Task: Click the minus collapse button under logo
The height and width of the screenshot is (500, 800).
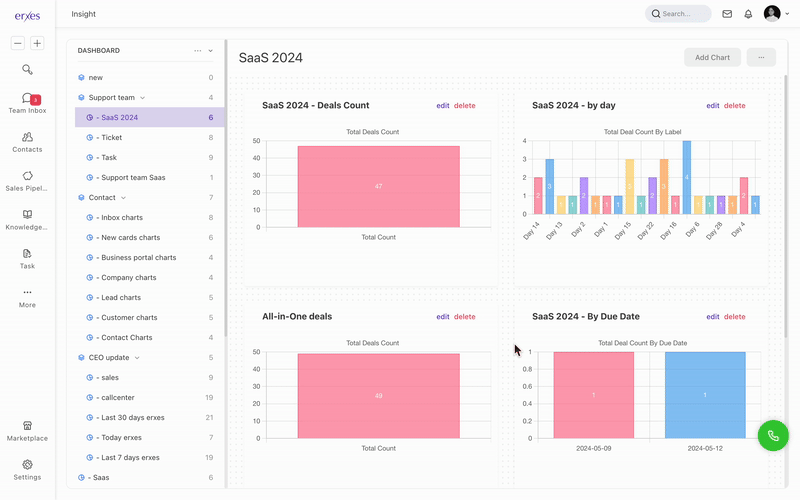Action: (18, 43)
